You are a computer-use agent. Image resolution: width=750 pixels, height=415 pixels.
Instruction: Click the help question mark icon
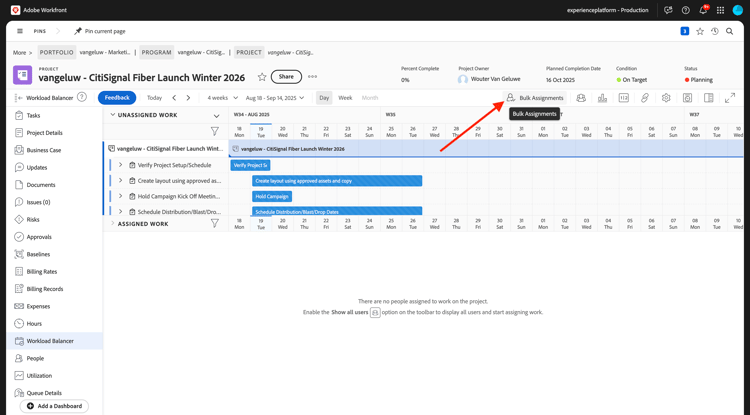(685, 10)
